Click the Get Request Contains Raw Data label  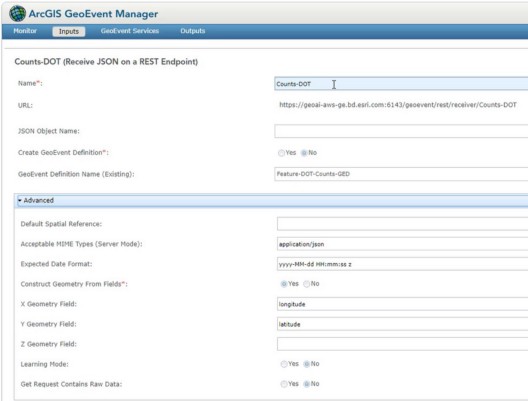click(x=71, y=384)
